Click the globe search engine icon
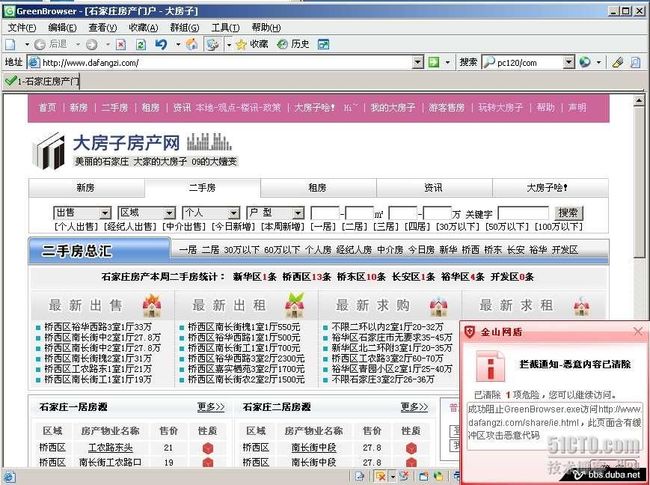Image resolution: width=650 pixels, height=485 pixels. [585, 63]
